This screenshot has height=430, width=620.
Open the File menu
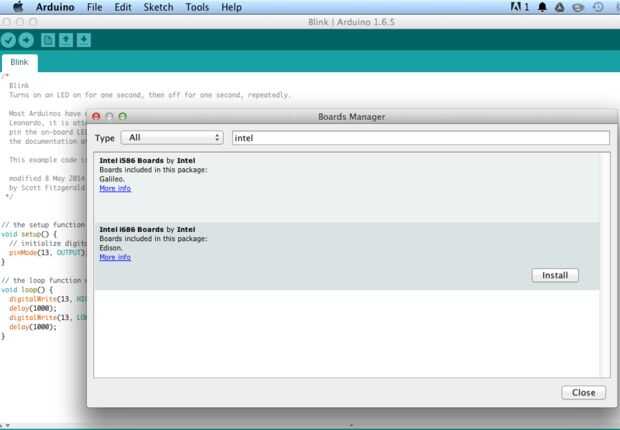coord(95,7)
